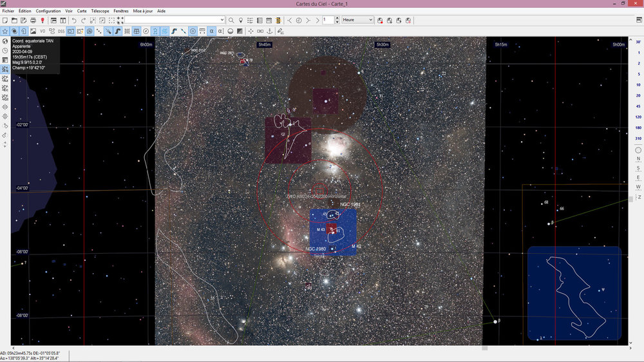Screen dimensions: 644x362
Task: Open the calendar icon in the main toolbar
Action: (x=269, y=20)
